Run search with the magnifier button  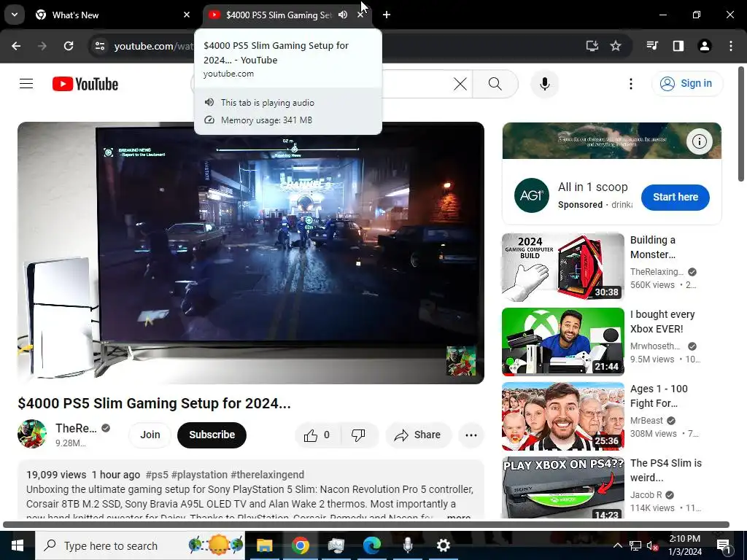(x=495, y=85)
